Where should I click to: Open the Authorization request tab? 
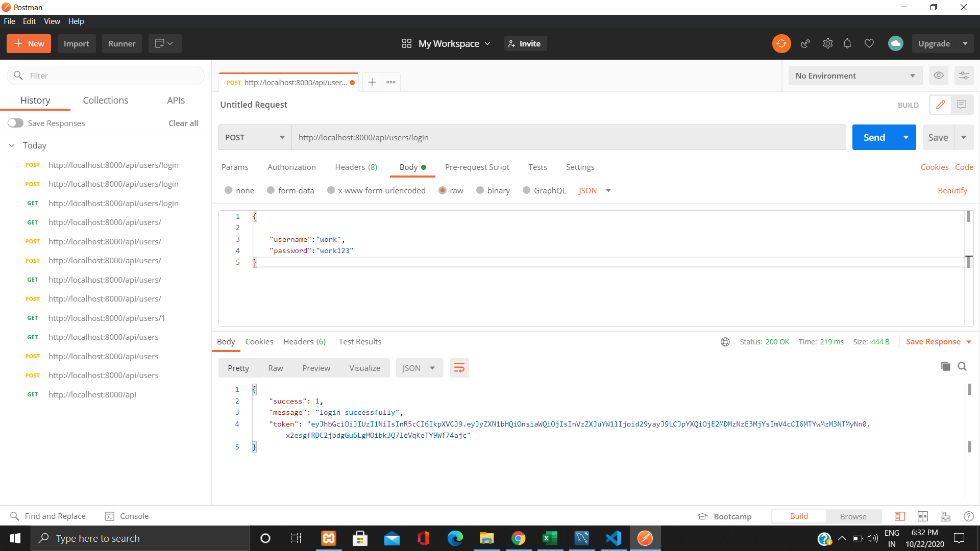[x=291, y=167]
